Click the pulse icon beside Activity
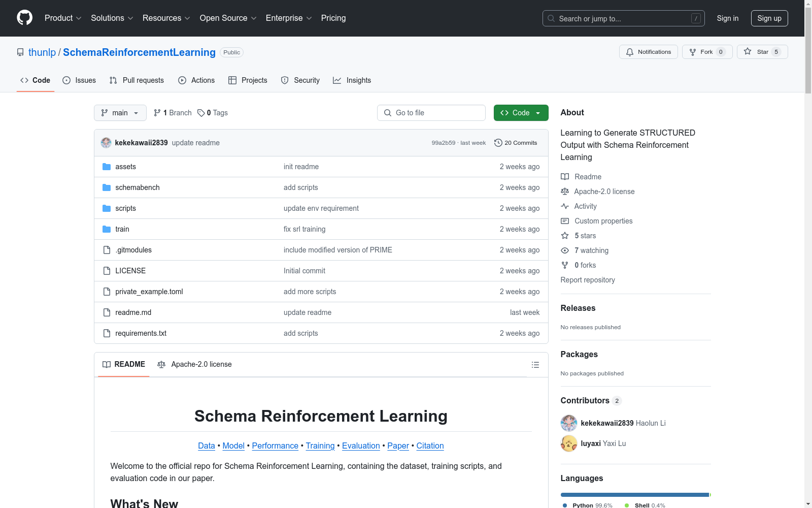Screen dimensions: 812x508 pos(565,206)
